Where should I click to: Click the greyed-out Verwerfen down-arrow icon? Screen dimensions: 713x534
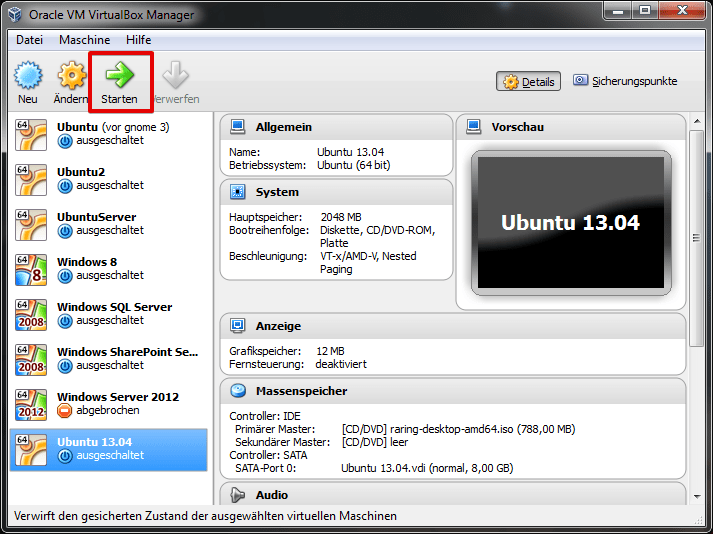tap(175, 75)
